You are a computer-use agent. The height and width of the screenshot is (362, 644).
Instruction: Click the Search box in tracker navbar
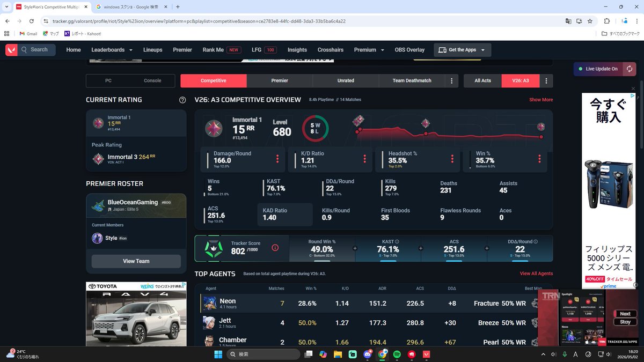point(36,50)
